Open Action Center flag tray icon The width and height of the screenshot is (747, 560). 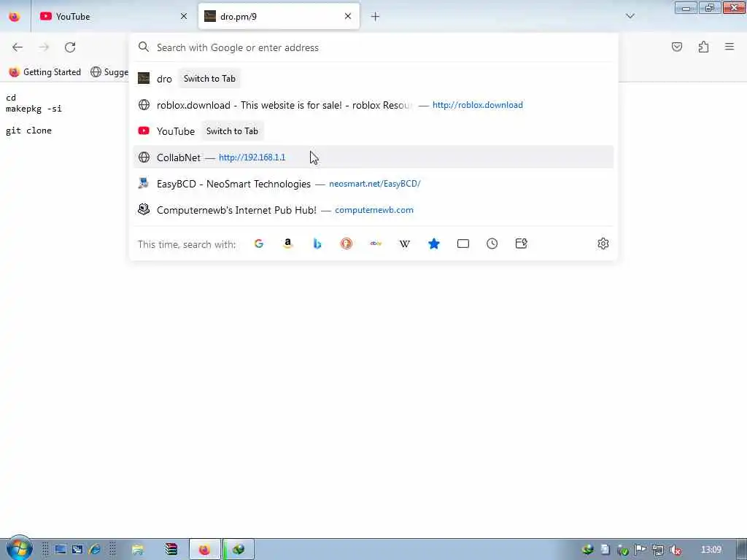(640, 550)
